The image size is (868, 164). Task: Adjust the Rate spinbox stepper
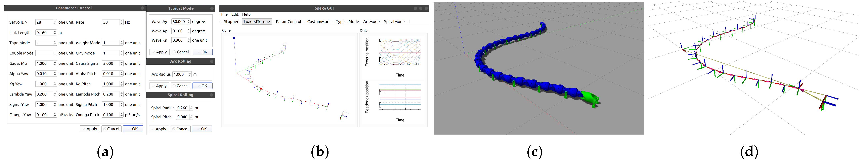pos(121,22)
